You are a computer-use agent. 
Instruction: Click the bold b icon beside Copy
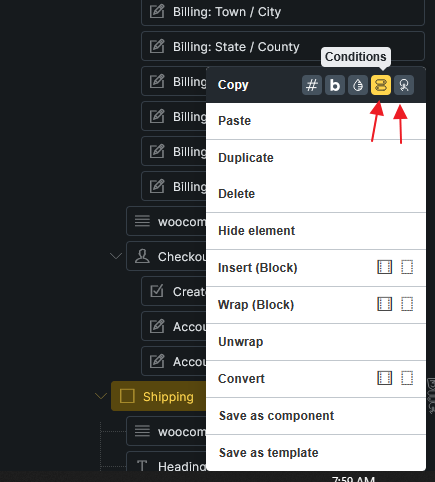[x=335, y=85]
